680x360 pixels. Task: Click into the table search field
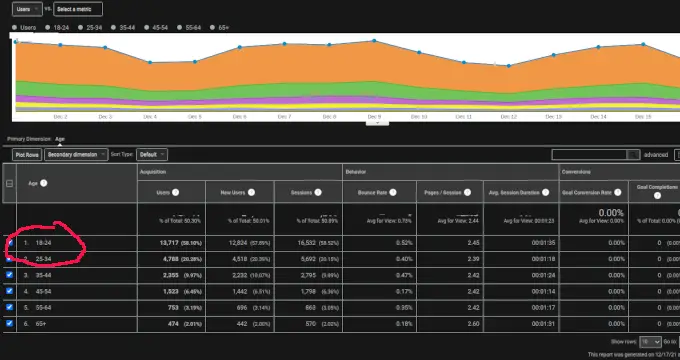pyautogui.click(x=589, y=154)
